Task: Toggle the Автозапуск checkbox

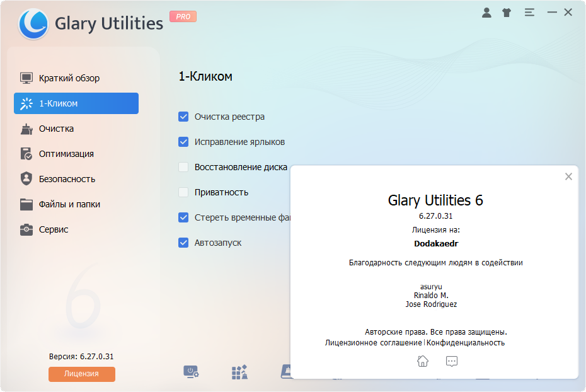Action: pos(183,243)
